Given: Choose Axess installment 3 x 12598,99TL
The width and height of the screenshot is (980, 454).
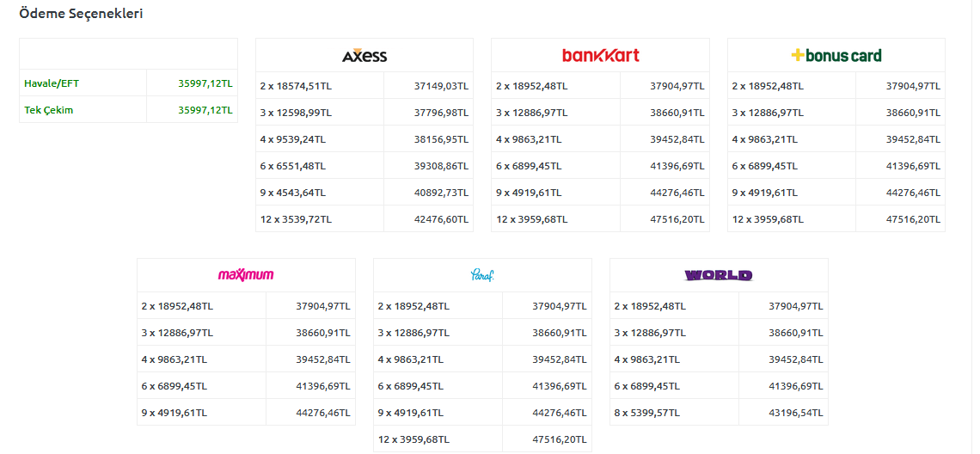Looking at the screenshot, I should click(296, 113).
